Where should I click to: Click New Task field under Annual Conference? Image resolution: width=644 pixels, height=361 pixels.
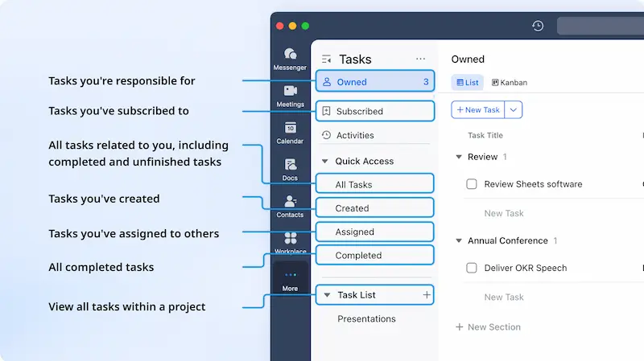504,297
